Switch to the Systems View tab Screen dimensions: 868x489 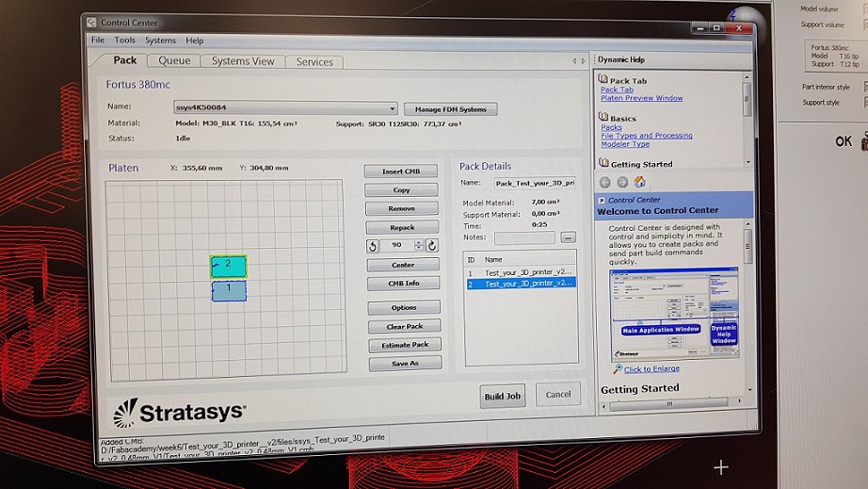click(243, 61)
